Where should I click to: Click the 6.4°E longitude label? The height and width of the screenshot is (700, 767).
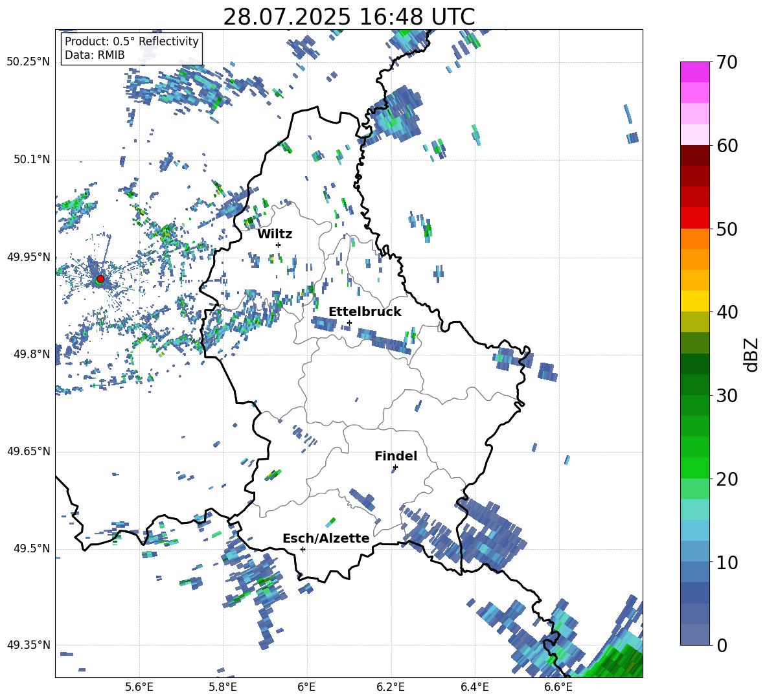coord(474,687)
